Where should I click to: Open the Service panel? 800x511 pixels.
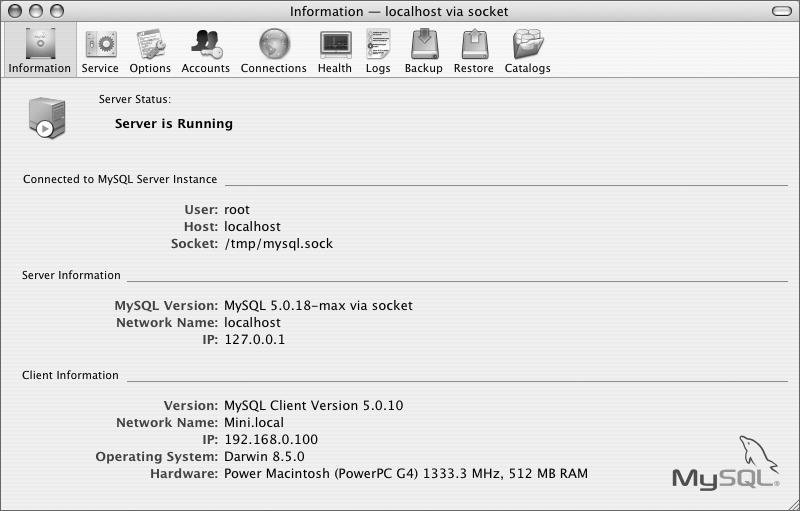point(100,49)
